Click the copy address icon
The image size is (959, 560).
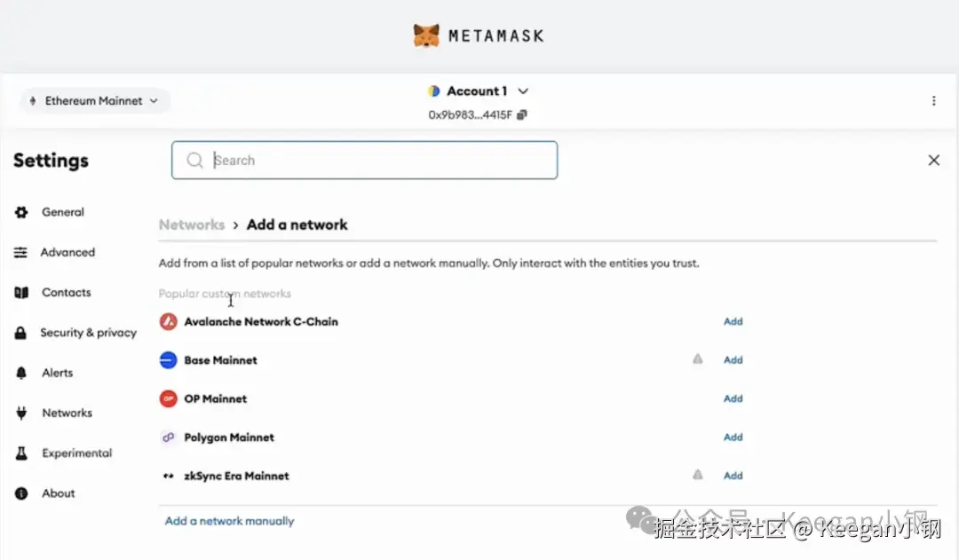(x=522, y=114)
